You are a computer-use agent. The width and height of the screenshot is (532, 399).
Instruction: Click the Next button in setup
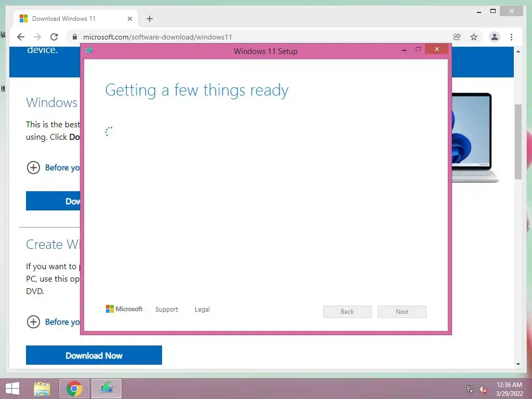402,312
